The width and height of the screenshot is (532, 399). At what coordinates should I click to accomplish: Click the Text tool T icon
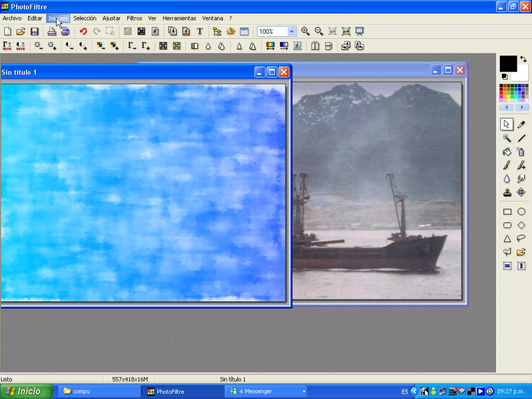point(199,31)
